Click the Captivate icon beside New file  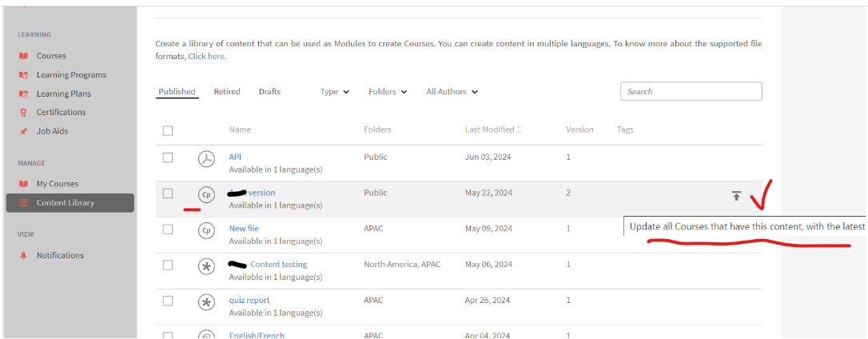click(x=206, y=230)
